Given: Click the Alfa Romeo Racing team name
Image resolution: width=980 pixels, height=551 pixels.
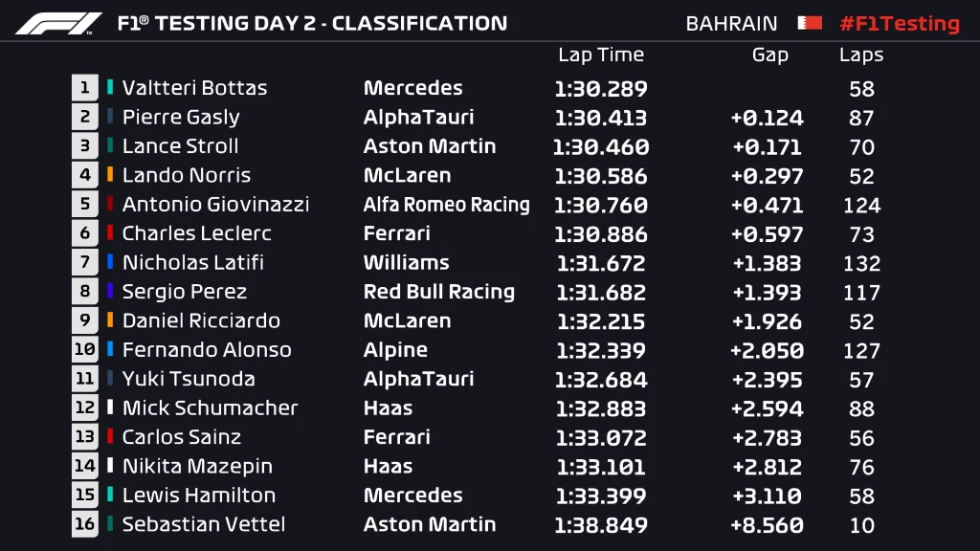Looking at the screenshot, I should [x=446, y=205].
